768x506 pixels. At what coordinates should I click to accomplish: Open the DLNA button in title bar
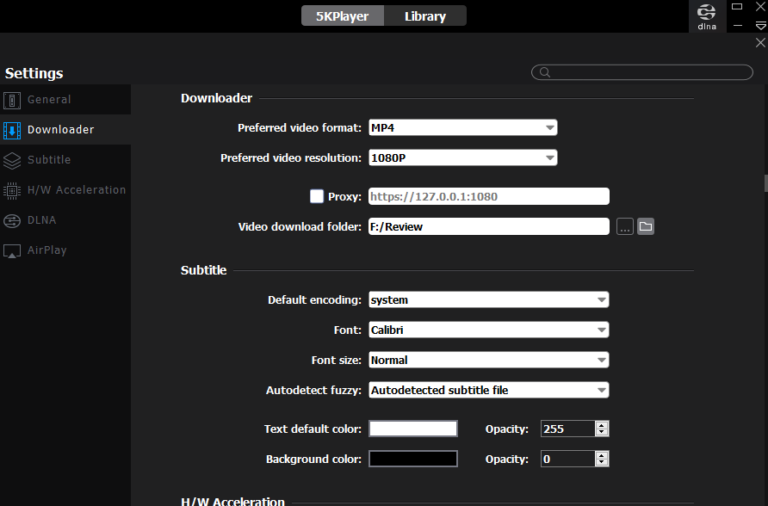pos(707,16)
